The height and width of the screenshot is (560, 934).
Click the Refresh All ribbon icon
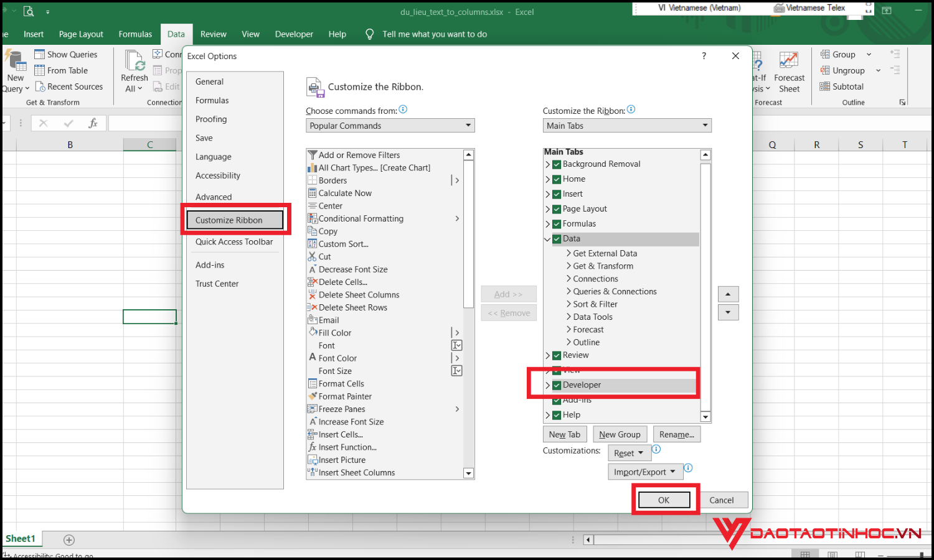coord(134,61)
